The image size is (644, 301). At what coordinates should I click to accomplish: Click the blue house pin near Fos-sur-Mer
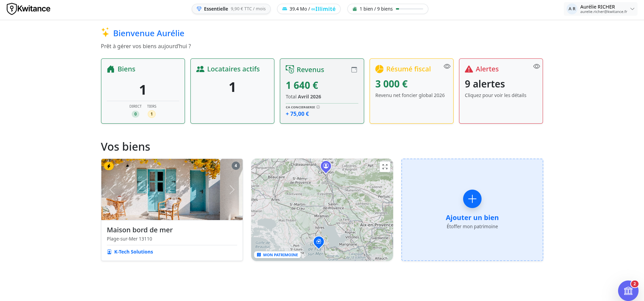[319, 242]
